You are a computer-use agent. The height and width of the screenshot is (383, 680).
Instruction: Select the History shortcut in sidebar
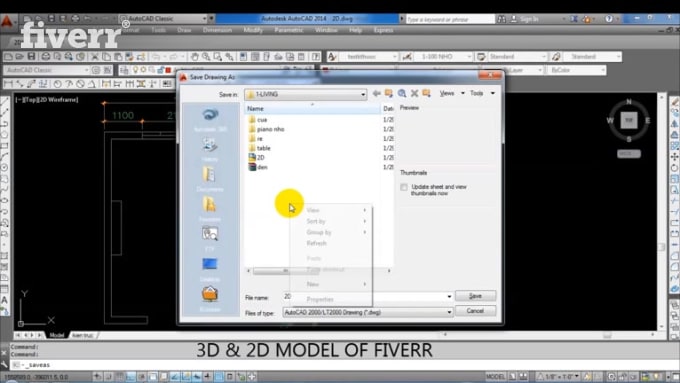[210, 149]
